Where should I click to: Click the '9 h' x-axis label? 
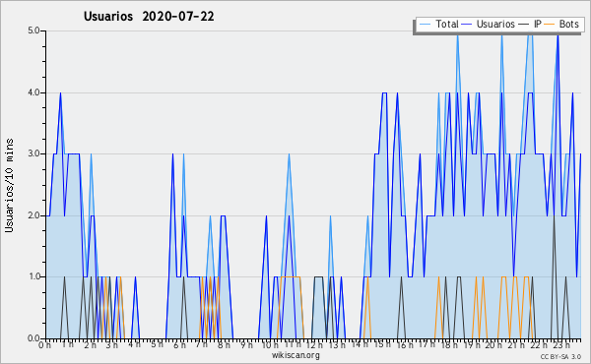coord(246,344)
